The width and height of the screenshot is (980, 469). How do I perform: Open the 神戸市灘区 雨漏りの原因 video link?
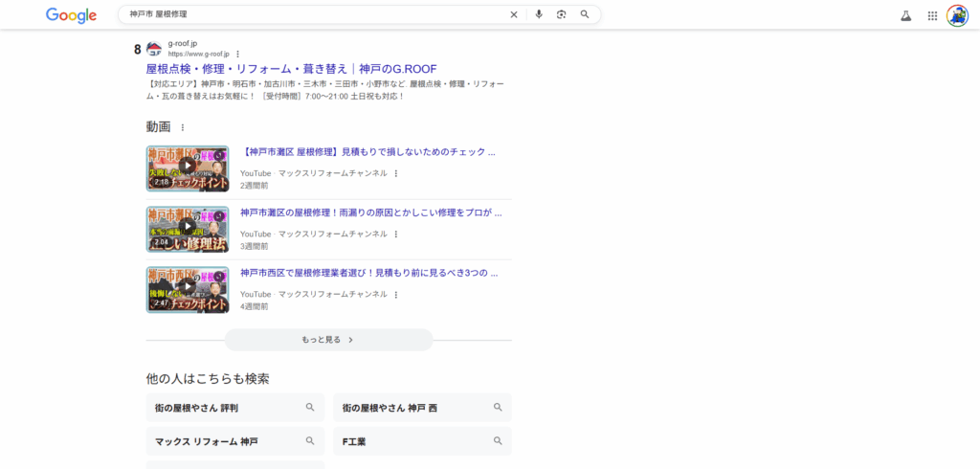coord(370,212)
